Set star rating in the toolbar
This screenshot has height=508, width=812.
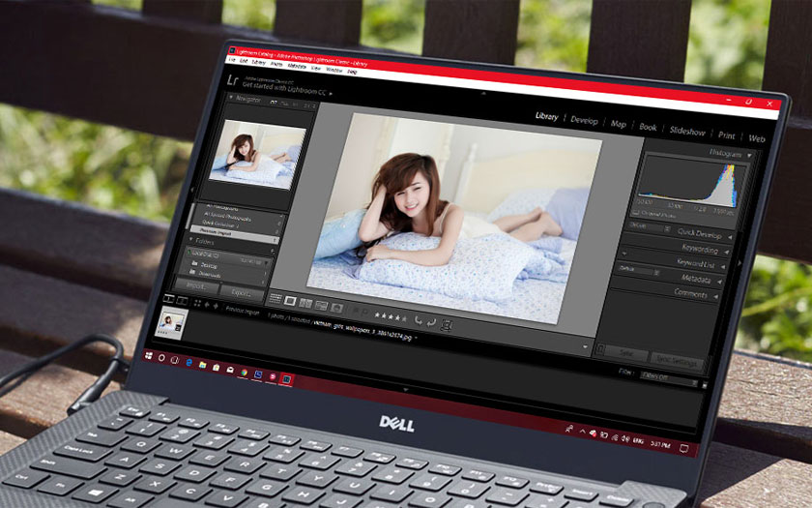coord(391,316)
